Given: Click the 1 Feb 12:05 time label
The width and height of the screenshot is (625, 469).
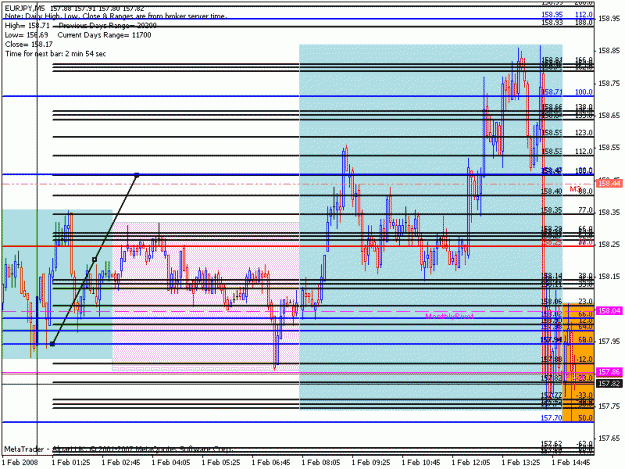Looking at the screenshot, I should tap(471, 462).
